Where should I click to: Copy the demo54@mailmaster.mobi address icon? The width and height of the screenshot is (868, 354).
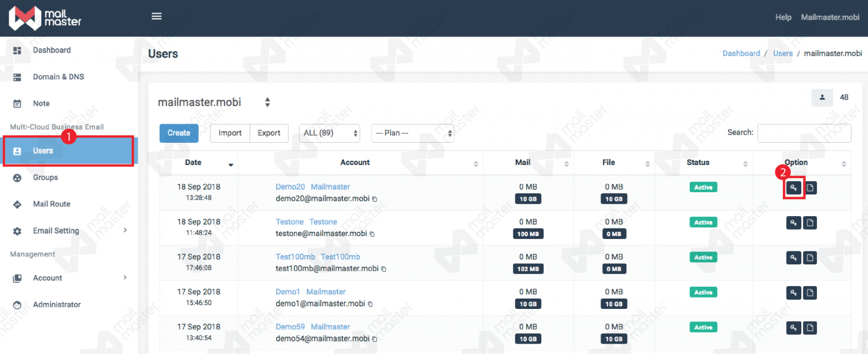(375, 339)
